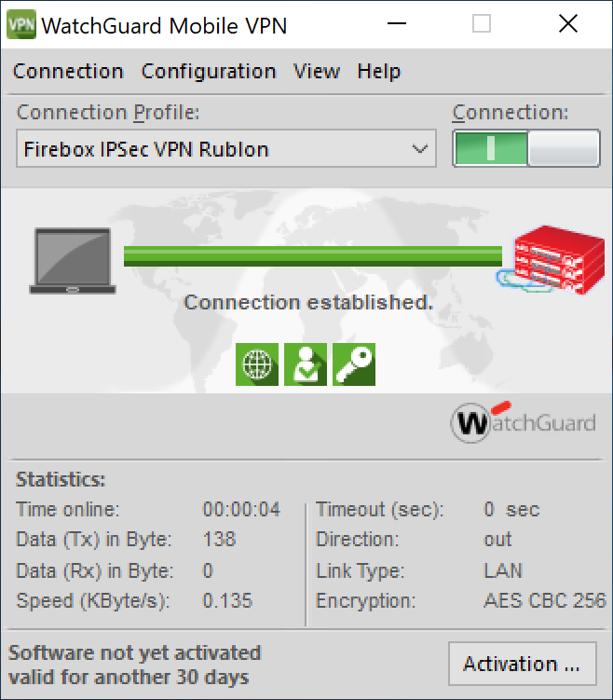The image size is (613, 700).
Task: Click the WatchGuard logo
Action: point(524,423)
